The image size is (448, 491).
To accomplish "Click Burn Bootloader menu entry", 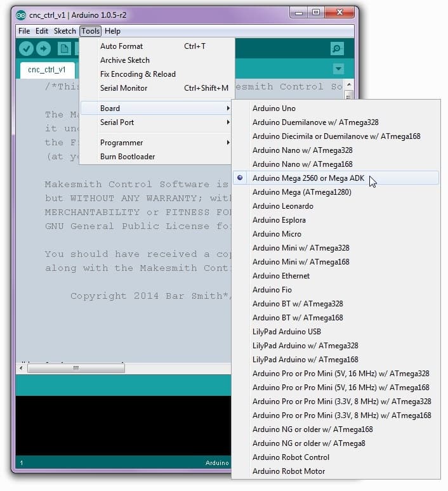I will [x=127, y=157].
